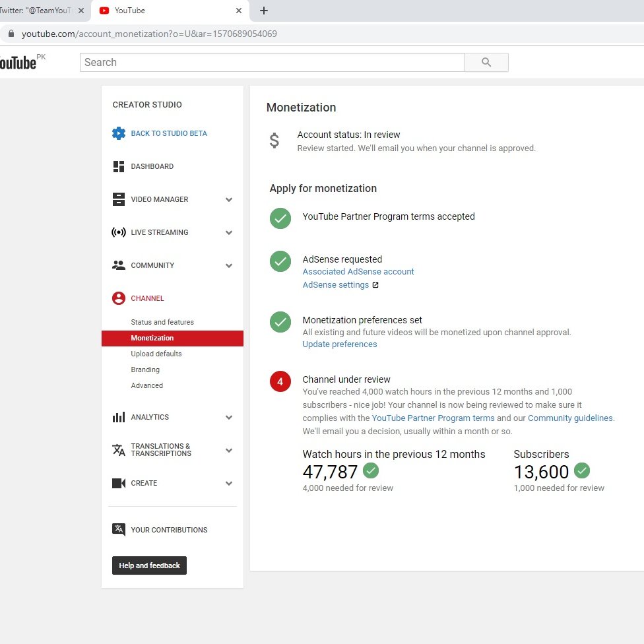Expand the Translations & Transcriptions chevron
Screen dimensions: 644x644
click(229, 450)
